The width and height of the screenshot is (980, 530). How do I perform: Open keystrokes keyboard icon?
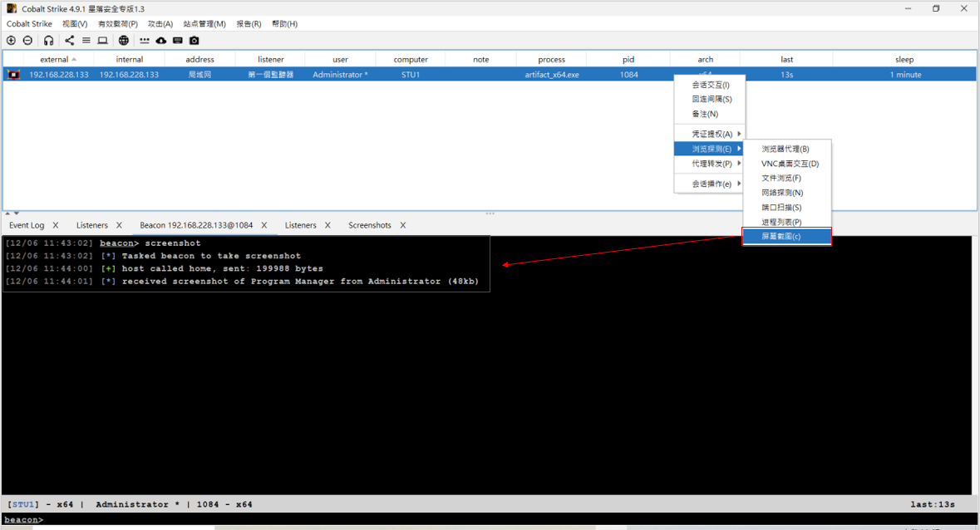(178, 41)
